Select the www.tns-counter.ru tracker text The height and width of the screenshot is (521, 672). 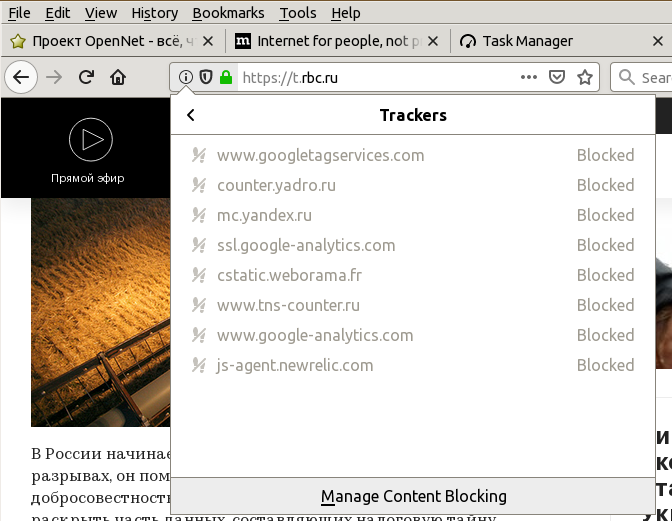pyautogui.click(x=288, y=305)
